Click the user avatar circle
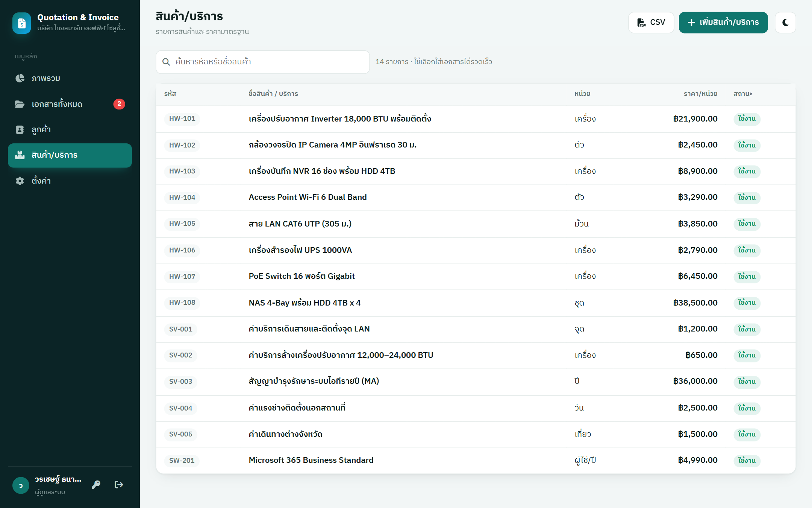Screen dimensions: 812x508 pos(21,485)
